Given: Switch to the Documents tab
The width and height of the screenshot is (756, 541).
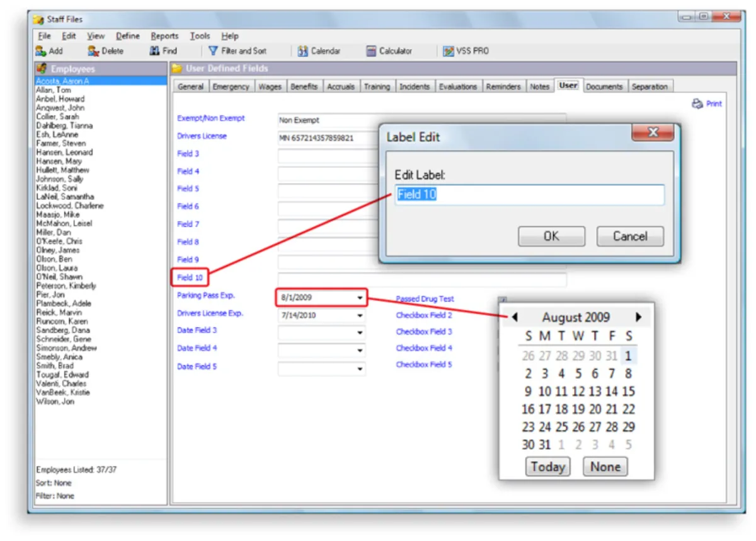Looking at the screenshot, I should coord(604,87).
